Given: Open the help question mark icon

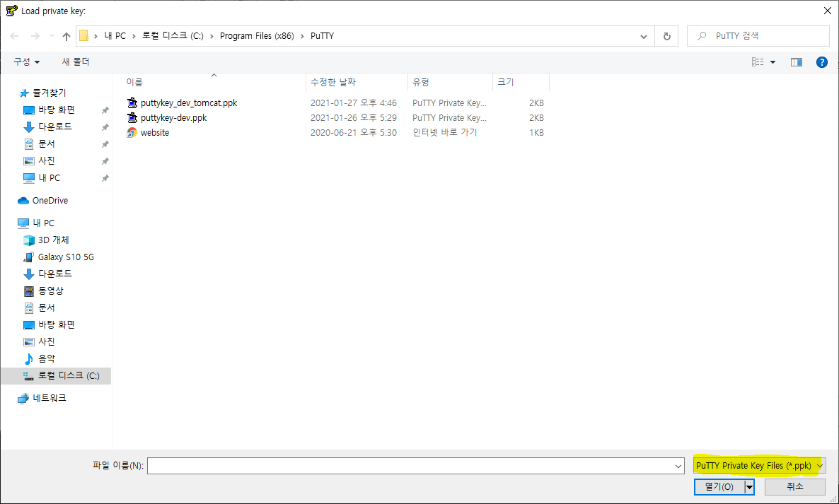Looking at the screenshot, I should 822,62.
